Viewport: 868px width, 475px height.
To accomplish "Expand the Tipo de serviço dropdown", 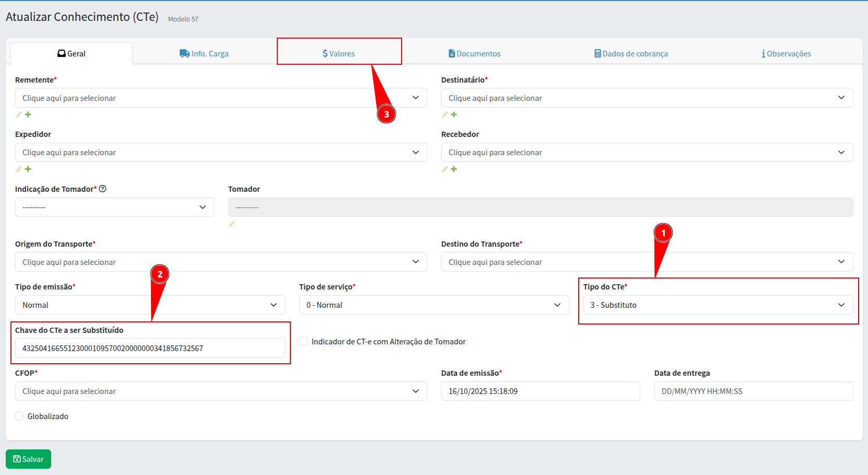I will pyautogui.click(x=433, y=305).
